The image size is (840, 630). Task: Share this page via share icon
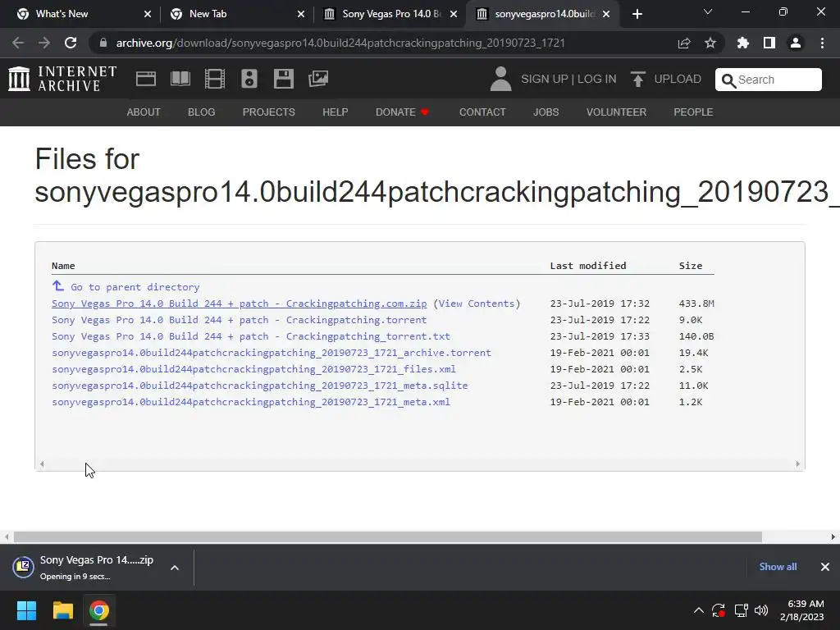[x=684, y=43]
